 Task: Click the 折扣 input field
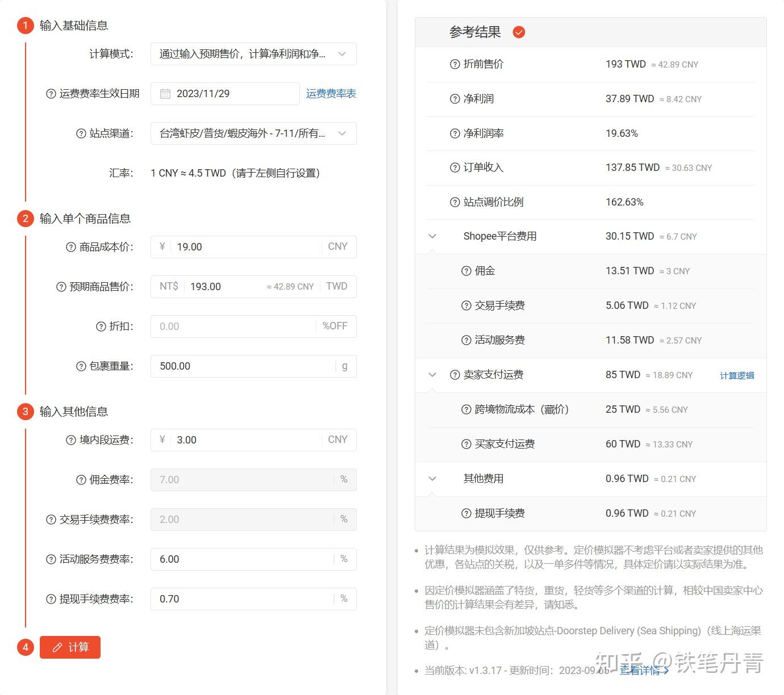pyautogui.click(x=253, y=326)
